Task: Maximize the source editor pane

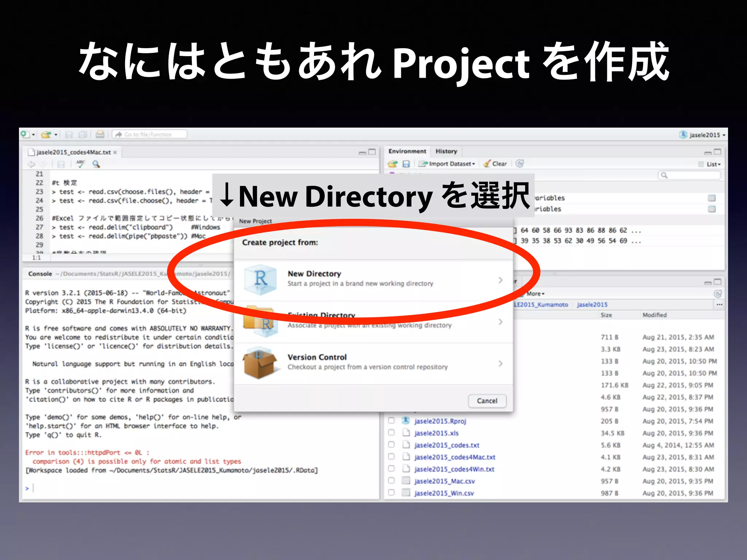Action: point(372,152)
